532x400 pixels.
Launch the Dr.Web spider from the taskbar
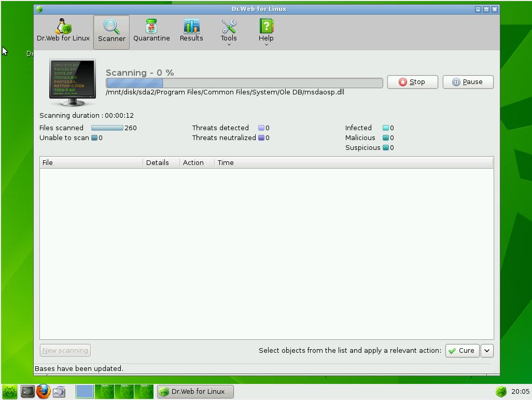coord(10,392)
